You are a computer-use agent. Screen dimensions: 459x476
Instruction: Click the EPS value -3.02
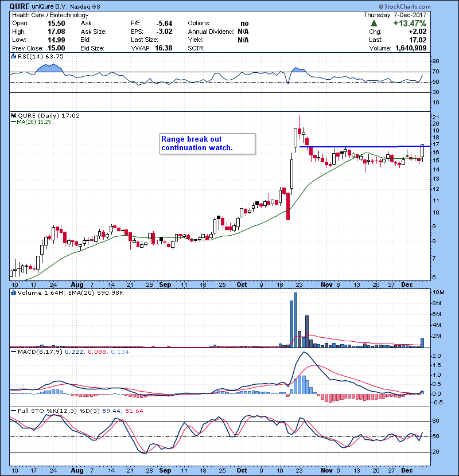pyautogui.click(x=164, y=32)
